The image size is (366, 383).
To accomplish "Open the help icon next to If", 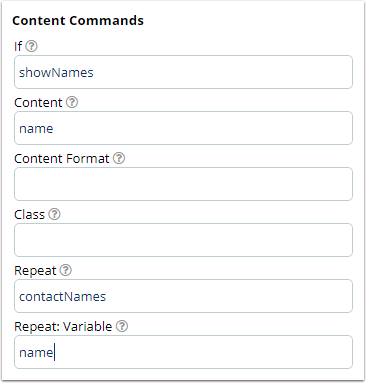I will coord(32,46).
